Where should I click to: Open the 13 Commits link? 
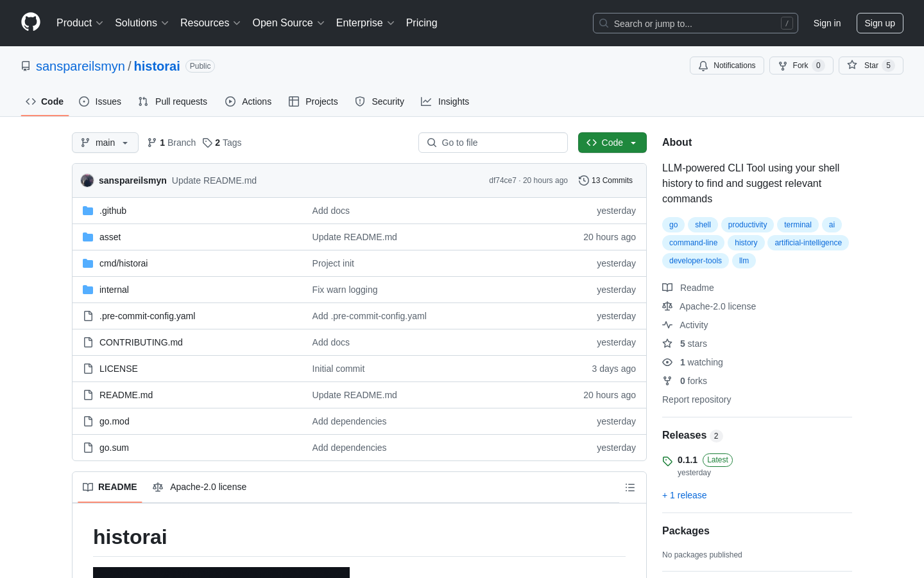(x=606, y=180)
